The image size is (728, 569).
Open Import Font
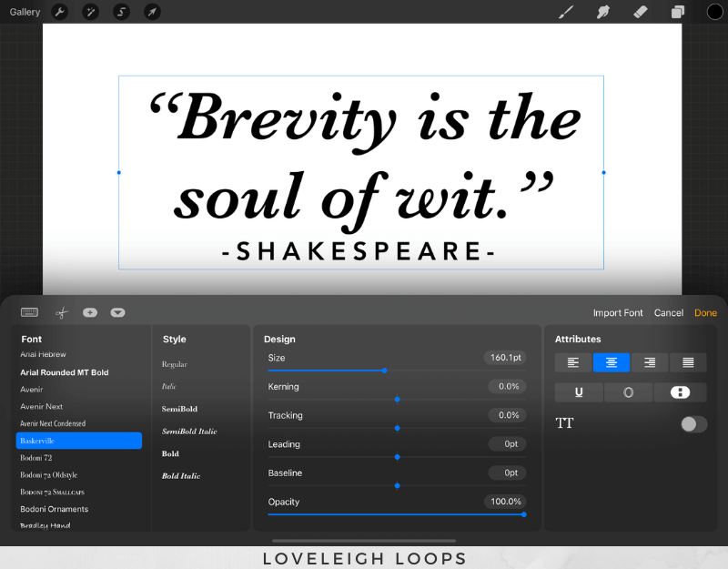618,312
